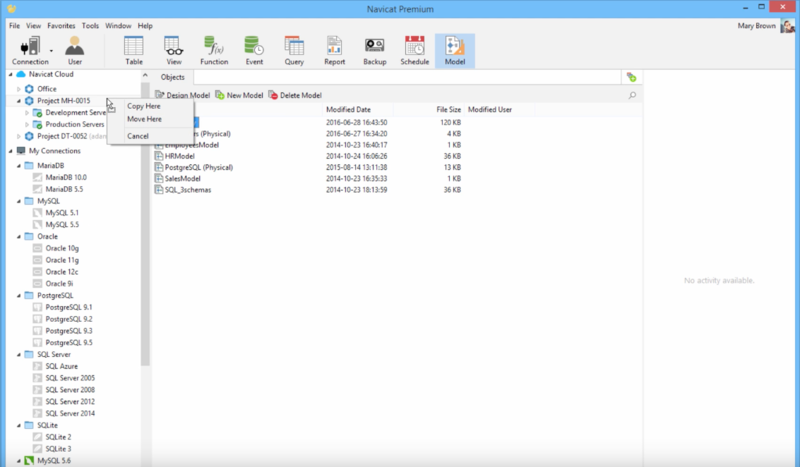Collapse the Navicat Cloud tree node
The width and height of the screenshot is (800, 467).
click(11, 75)
